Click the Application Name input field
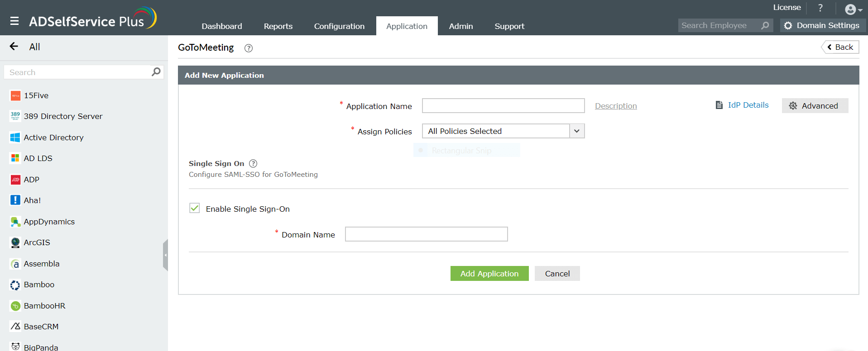 tap(503, 106)
